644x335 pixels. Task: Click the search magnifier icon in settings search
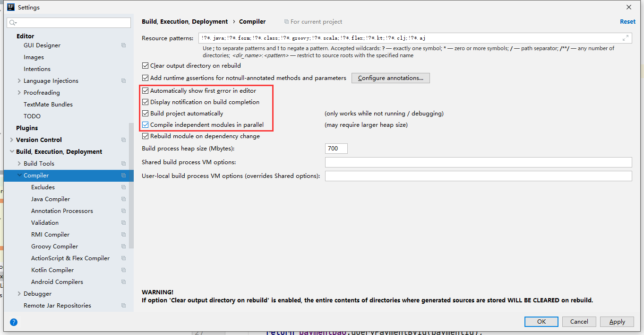tap(13, 23)
